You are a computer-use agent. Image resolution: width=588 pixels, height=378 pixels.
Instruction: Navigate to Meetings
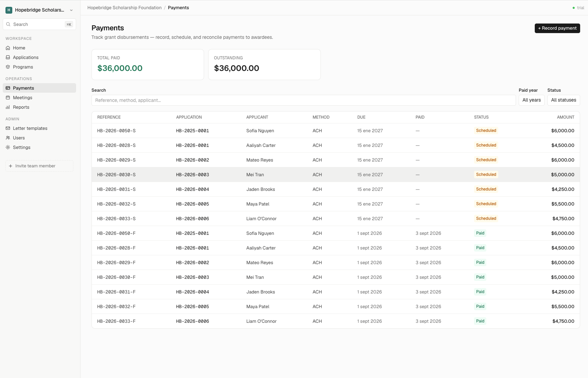coord(39,98)
